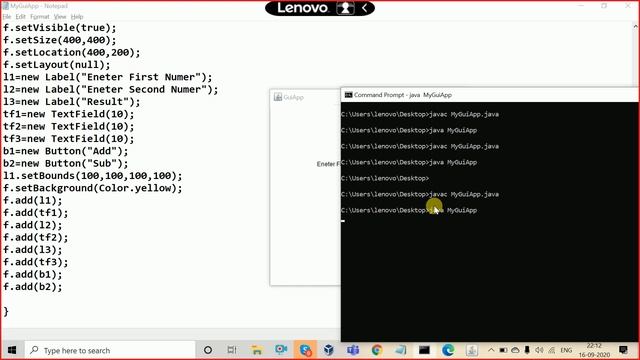The image size is (640, 360).
Task: Click line 'l3=new Label("Result");'
Action: (71, 102)
